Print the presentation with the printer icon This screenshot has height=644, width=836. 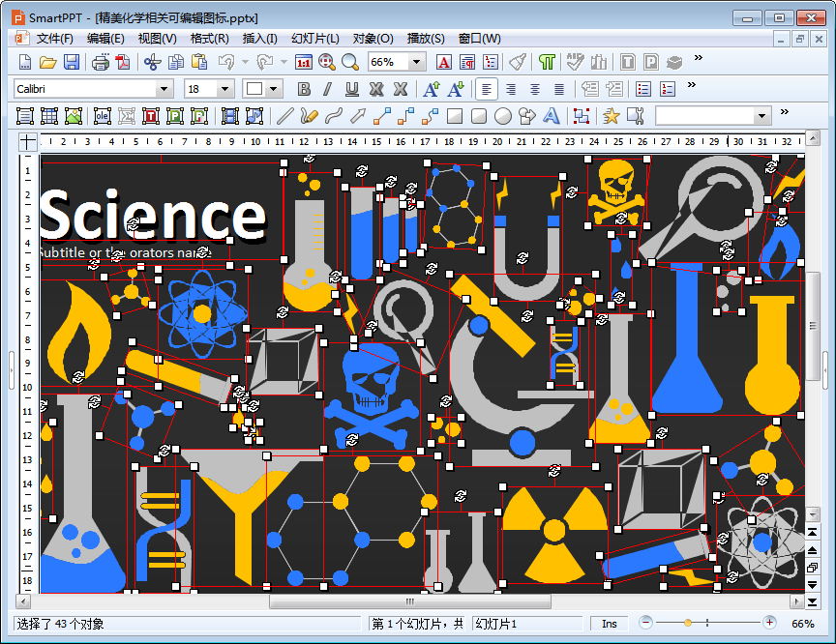101,62
